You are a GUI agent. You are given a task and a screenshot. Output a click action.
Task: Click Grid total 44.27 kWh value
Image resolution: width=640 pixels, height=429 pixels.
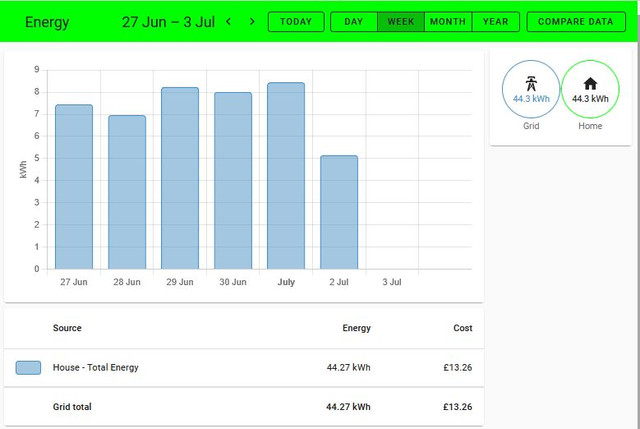pos(348,407)
